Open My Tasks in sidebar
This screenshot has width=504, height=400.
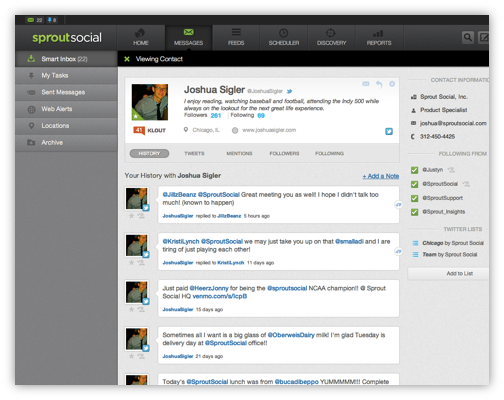pyautogui.click(x=66, y=75)
